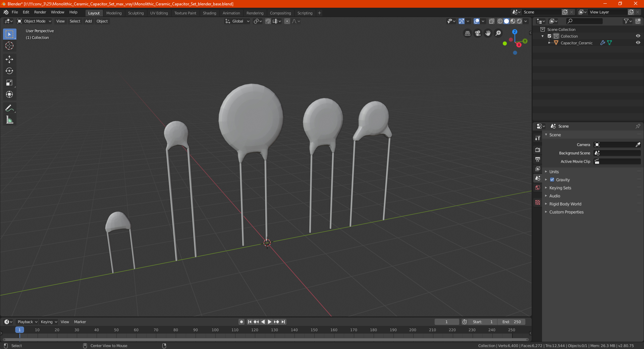
Task: Click the zoom view magnifier icon
Action: click(x=498, y=33)
